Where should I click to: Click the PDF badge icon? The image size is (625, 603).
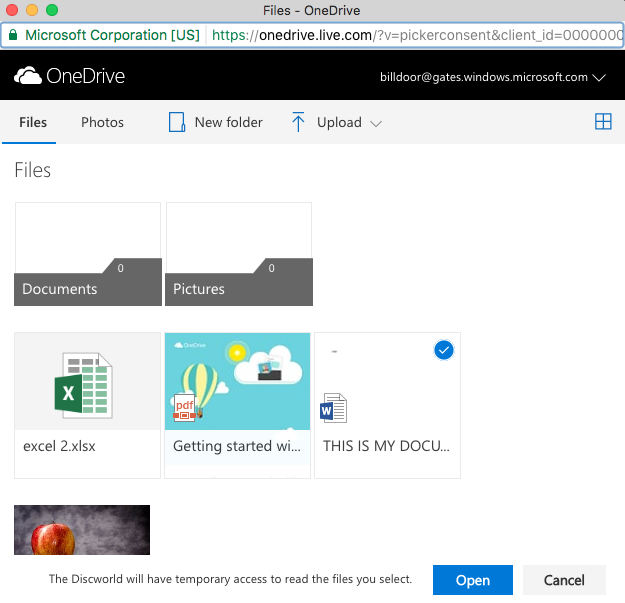click(185, 407)
